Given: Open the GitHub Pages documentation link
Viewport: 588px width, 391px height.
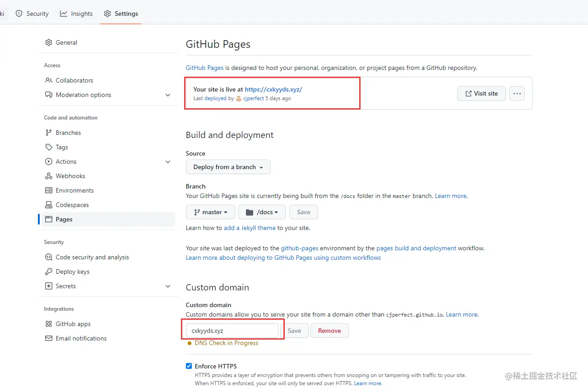Looking at the screenshot, I should [x=204, y=68].
